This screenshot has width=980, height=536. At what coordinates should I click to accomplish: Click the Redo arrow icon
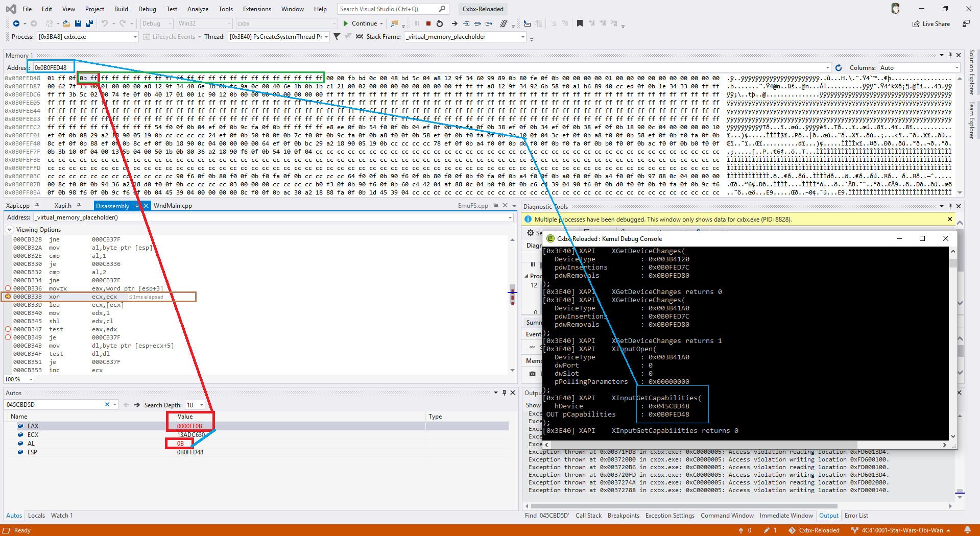point(123,23)
